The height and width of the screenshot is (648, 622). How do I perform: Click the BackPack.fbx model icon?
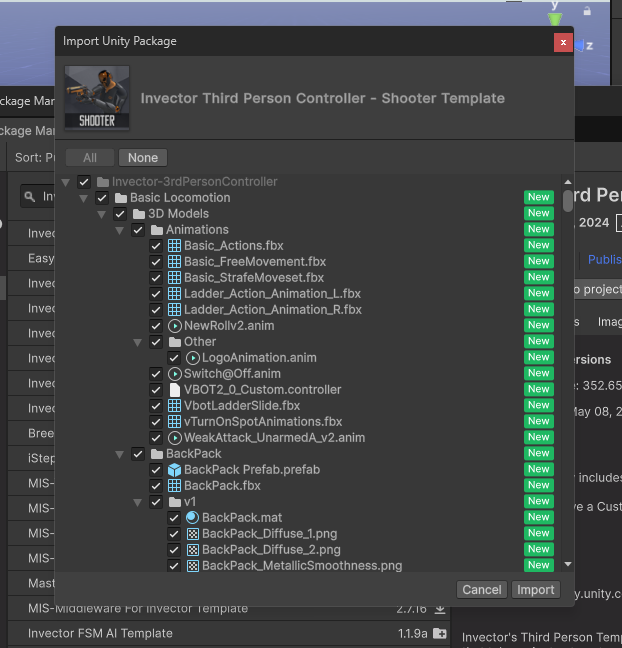[x=174, y=486]
